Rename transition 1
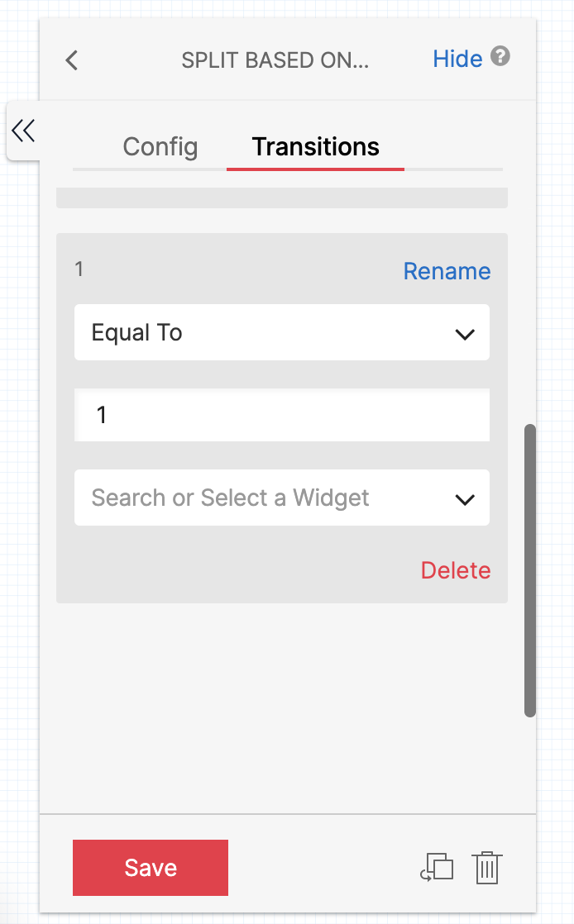 [447, 270]
